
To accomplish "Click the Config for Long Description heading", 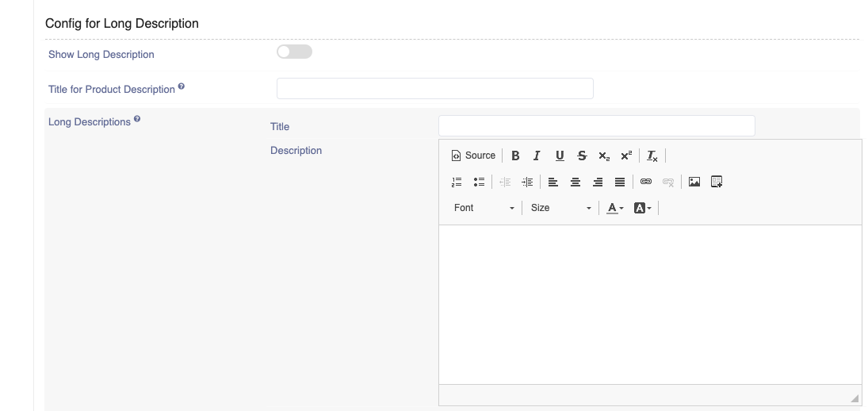I will (122, 23).
